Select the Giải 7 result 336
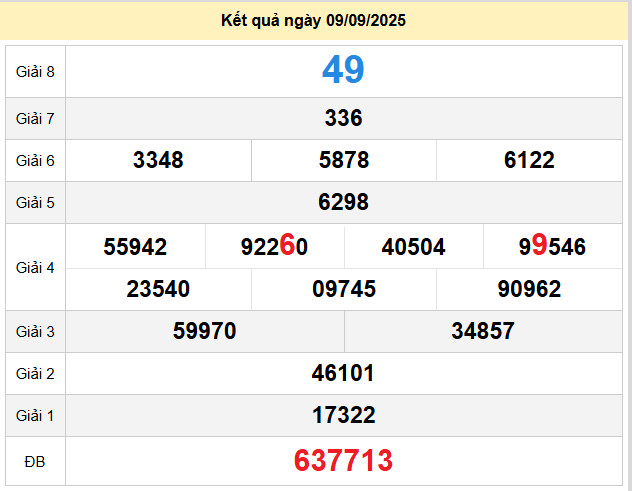Screen dimensions: 632x491 point(343,118)
